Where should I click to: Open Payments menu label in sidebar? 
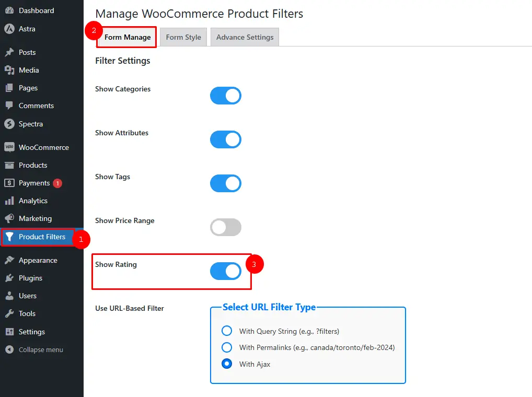pos(34,183)
